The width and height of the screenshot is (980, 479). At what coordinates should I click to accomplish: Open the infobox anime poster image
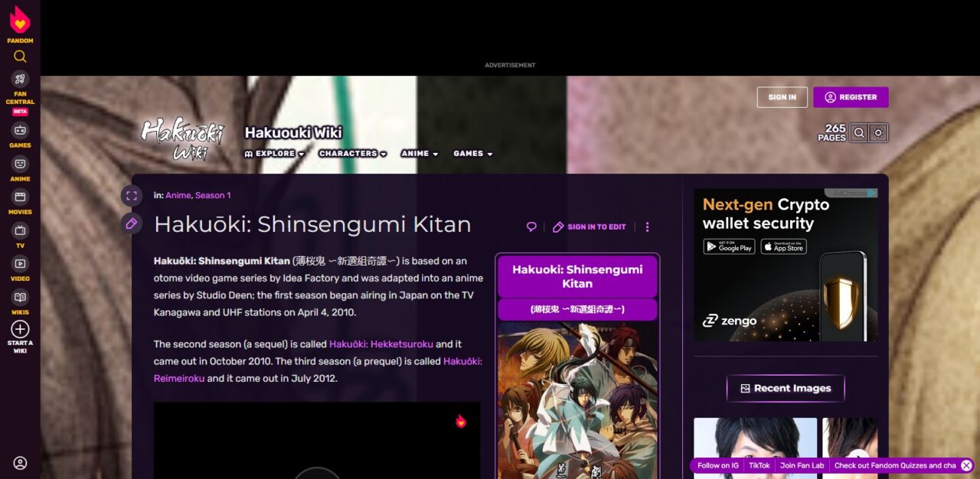pyautogui.click(x=577, y=400)
